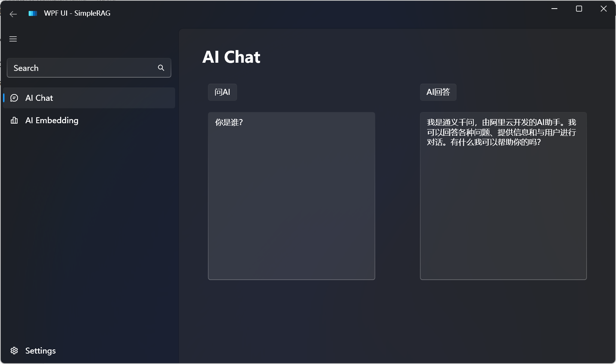The width and height of the screenshot is (616, 364).
Task: Open the AI Chat navigation item
Action: tap(39, 98)
